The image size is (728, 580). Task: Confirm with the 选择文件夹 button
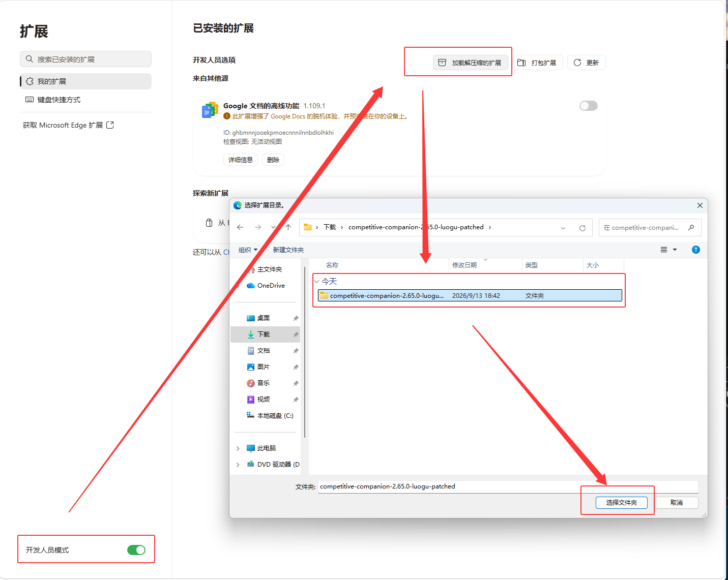click(x=622, y=502)
